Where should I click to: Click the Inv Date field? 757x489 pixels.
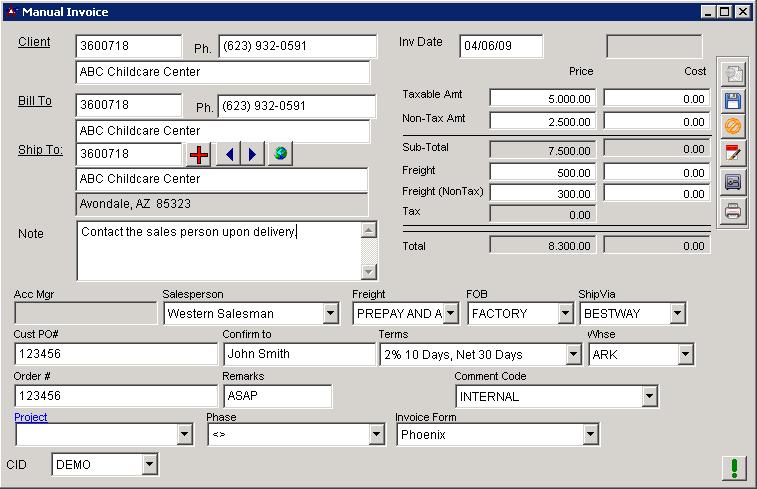pyautogui.click(x=501, y=46)
